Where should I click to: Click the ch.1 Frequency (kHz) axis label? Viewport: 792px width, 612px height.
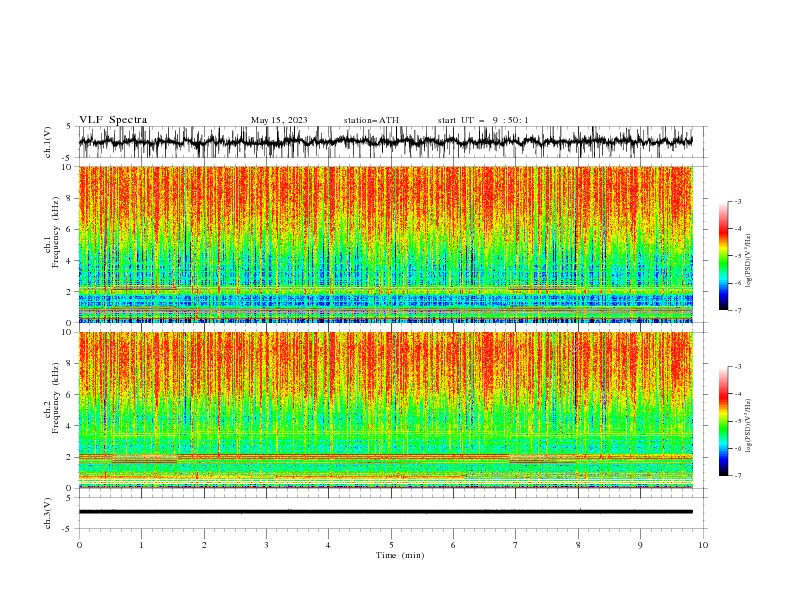click(x=53, y=234)
